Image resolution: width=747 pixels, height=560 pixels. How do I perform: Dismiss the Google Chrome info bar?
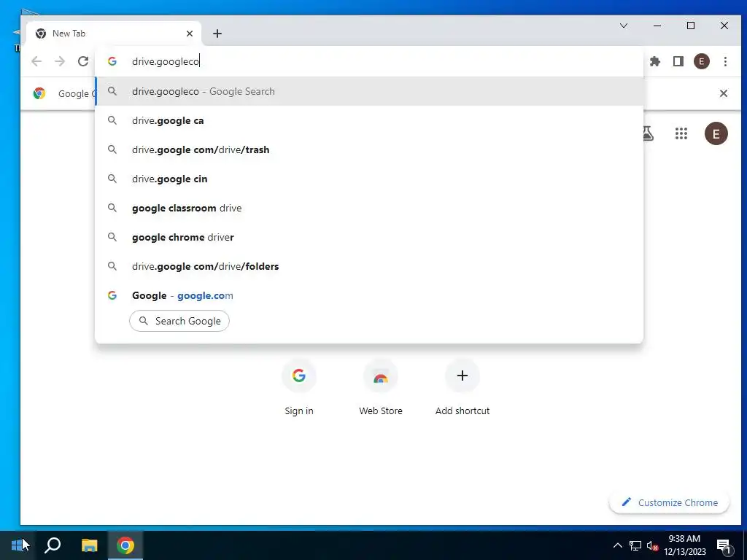tap(723, 93)
